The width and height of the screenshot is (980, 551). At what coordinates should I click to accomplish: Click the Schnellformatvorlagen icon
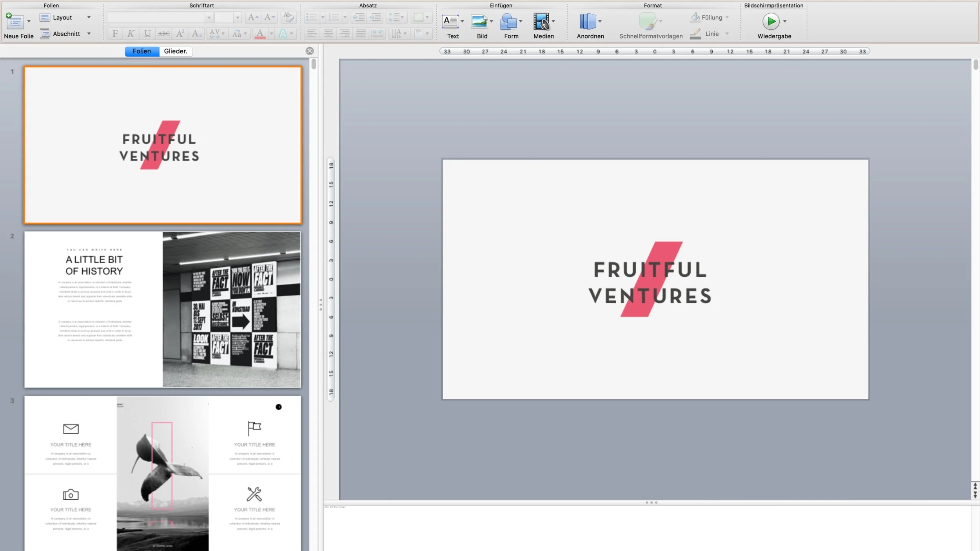coord(648,22)
